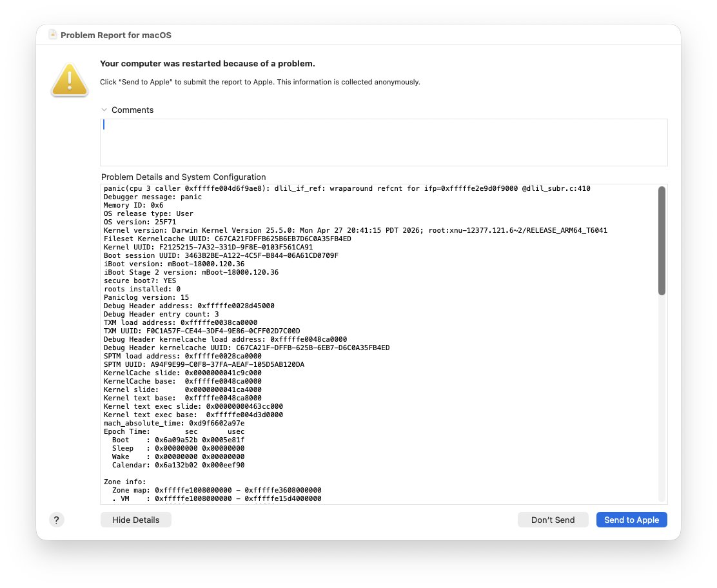The image size is (717, 588).
Task: Click the 'Zone info:' heading line
Action: point(124,482)
